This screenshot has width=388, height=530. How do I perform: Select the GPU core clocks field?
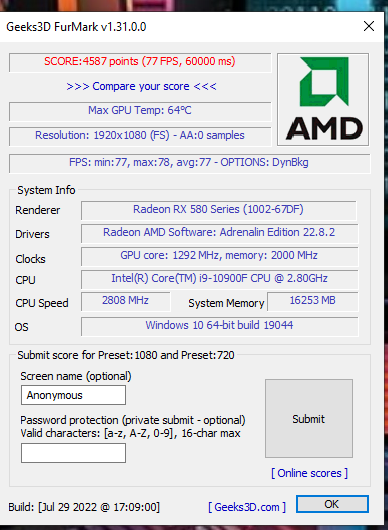coord(220,256)
